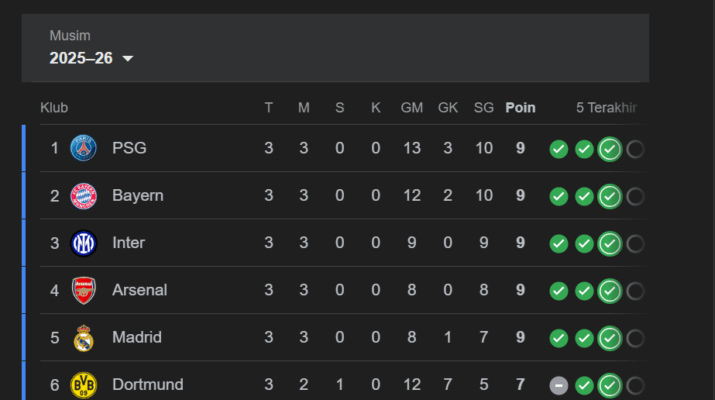
Task: Open the Dortmund team name link
Action: tap(147, 385)
